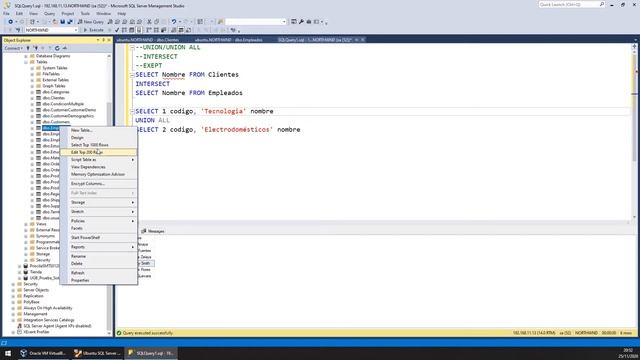
Task: Expand the Storage submenu
Action: pos(98,202)
